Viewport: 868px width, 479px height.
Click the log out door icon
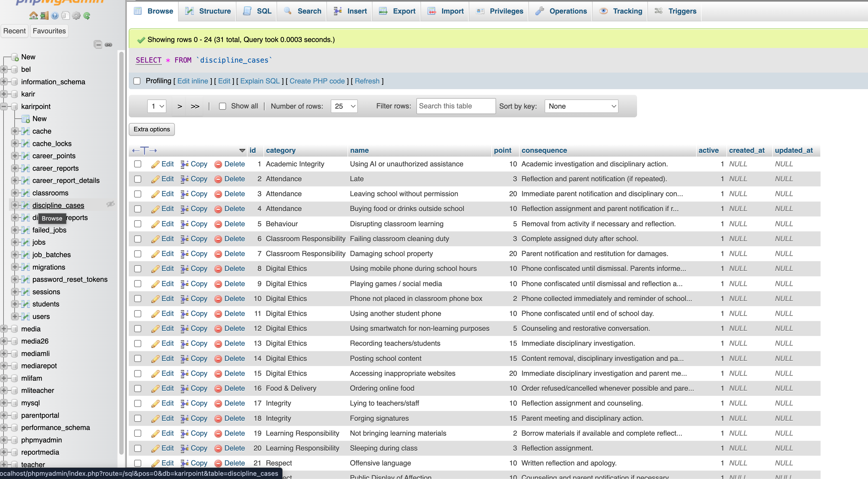point(44,15)
